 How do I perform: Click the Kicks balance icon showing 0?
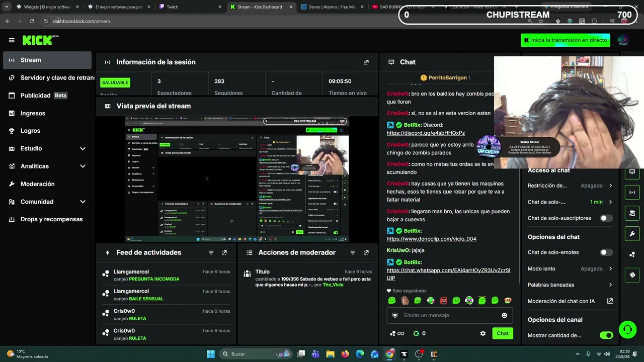point(419,333)
